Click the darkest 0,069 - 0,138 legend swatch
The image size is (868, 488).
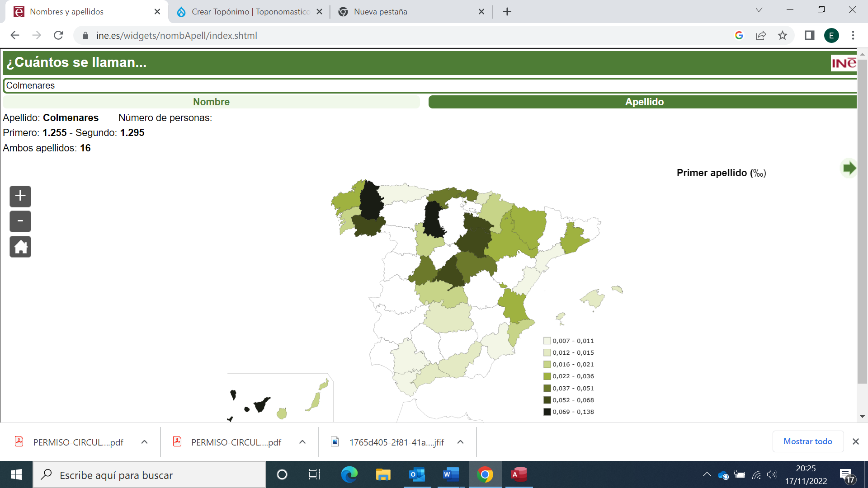tap(547, 412)
